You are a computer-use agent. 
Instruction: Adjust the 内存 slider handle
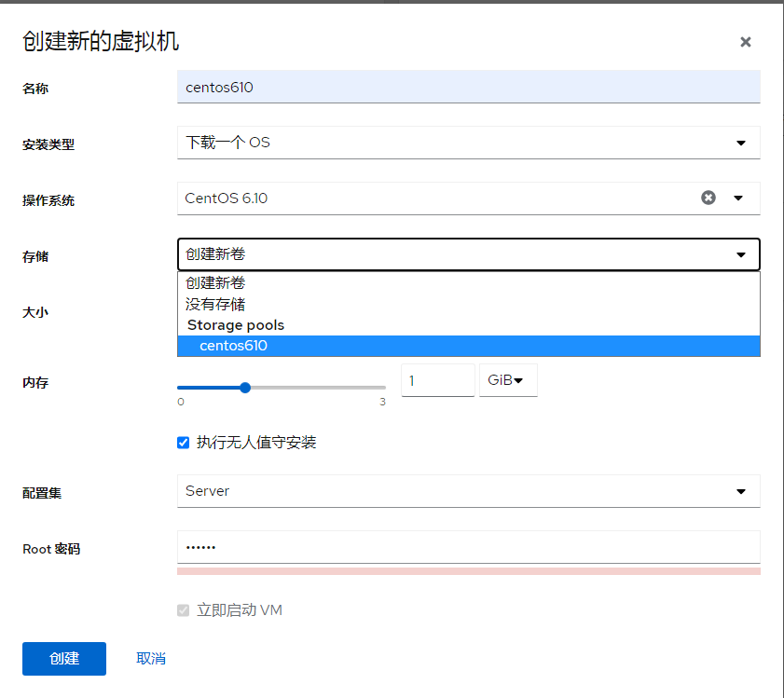coord(244,388)
